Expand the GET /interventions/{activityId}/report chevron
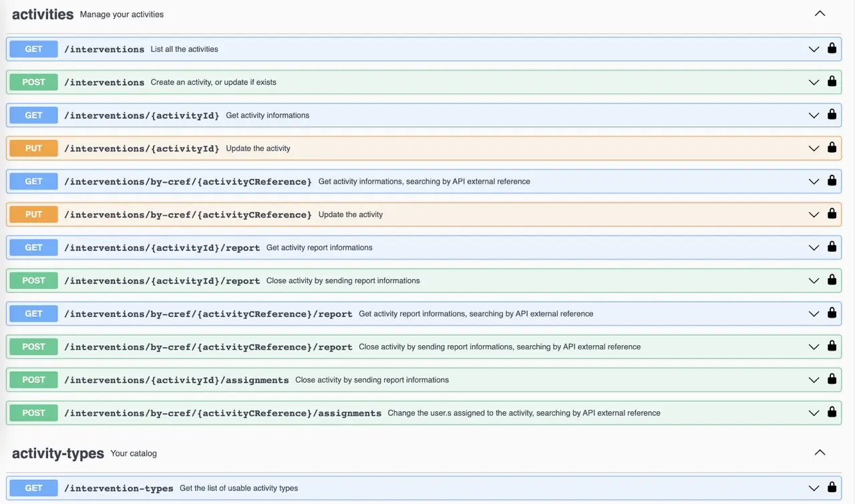Screen dimensions: 855x504 pos(814,248)
